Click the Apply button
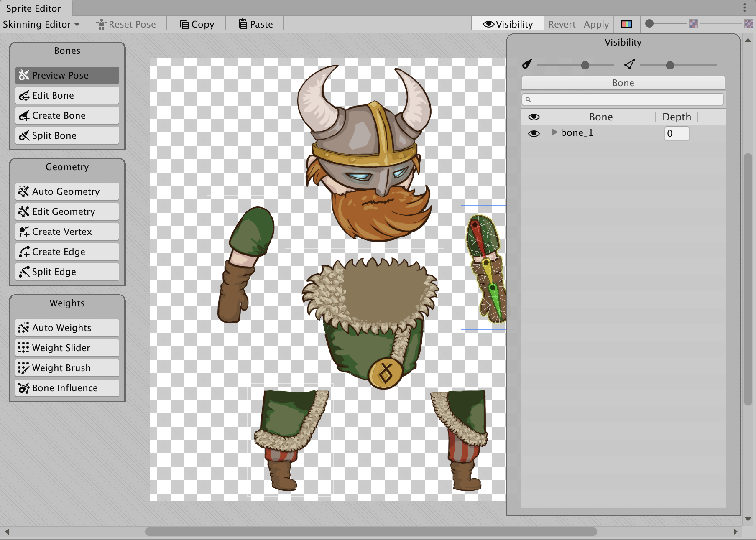 596,24
